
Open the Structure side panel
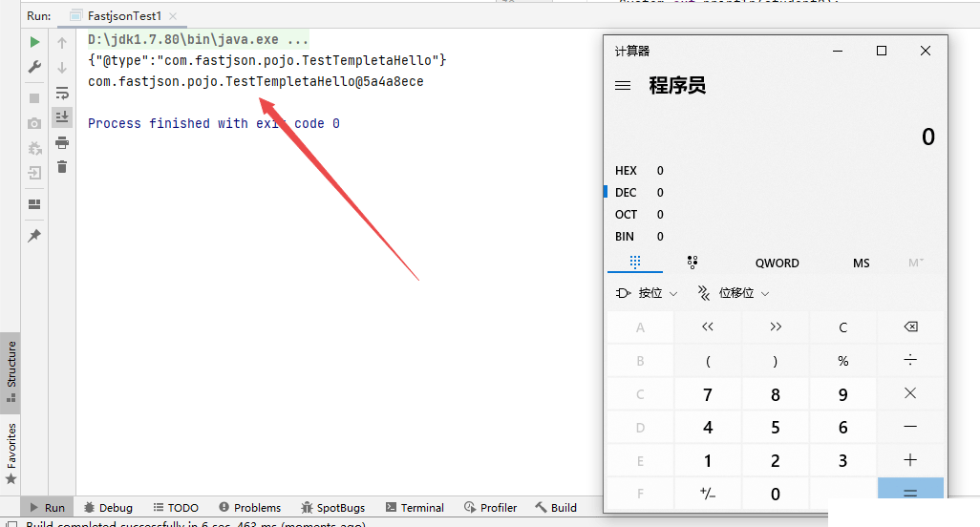click(x=11, y=371)
